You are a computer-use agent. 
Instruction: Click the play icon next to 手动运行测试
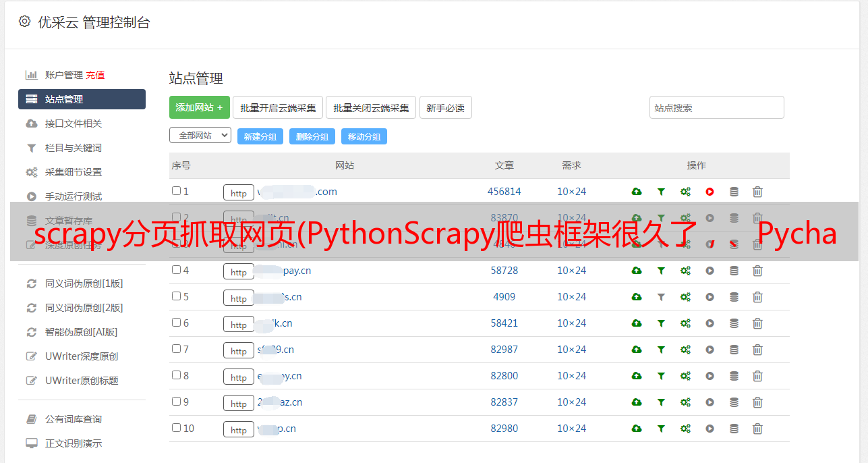click(x=31, y=196)
